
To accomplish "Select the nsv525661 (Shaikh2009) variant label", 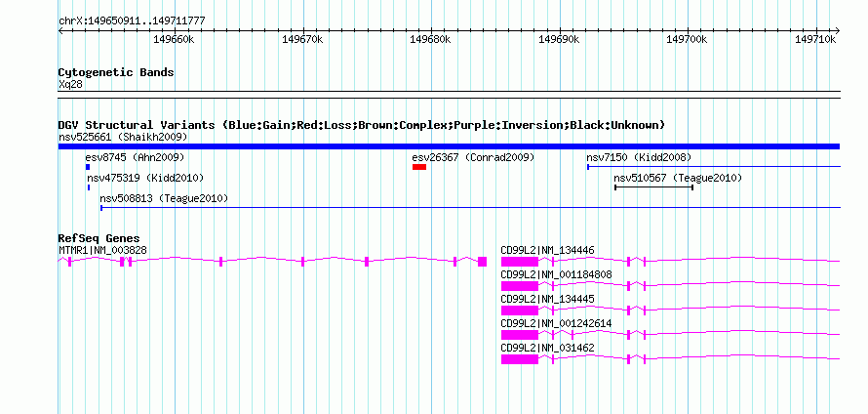I will (x=123, y=137).
